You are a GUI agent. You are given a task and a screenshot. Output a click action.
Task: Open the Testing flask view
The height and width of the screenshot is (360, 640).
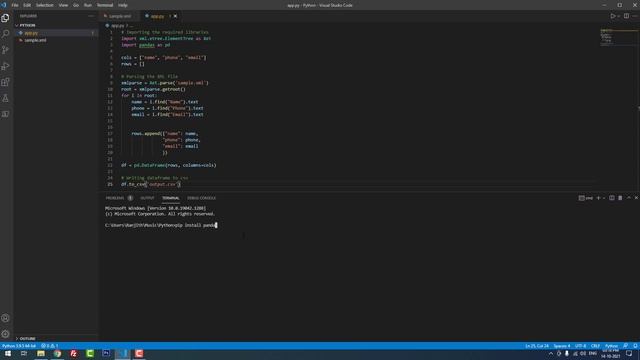pos(5,98)
